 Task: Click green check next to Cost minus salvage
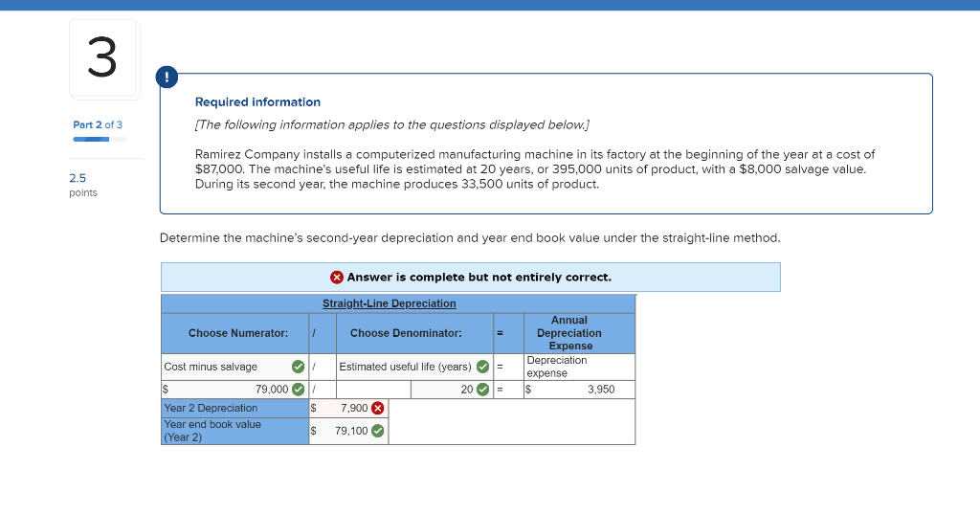point(299,367)
